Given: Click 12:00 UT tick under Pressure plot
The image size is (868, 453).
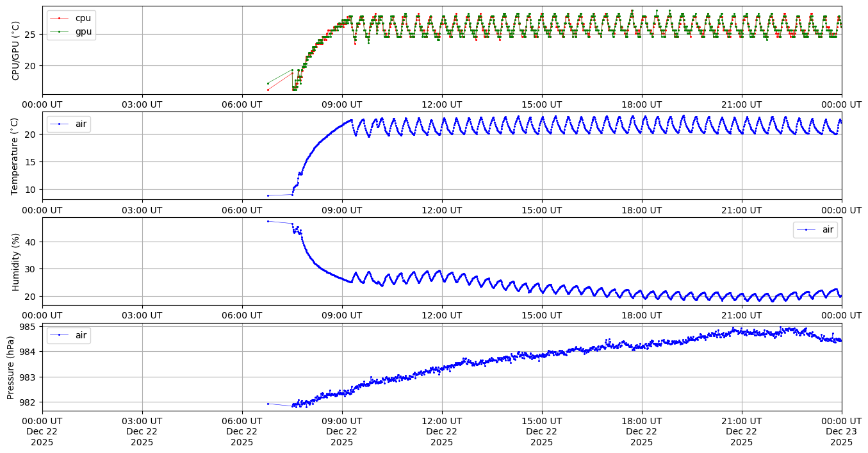Looking at the screenshot, I should point(442,420).
